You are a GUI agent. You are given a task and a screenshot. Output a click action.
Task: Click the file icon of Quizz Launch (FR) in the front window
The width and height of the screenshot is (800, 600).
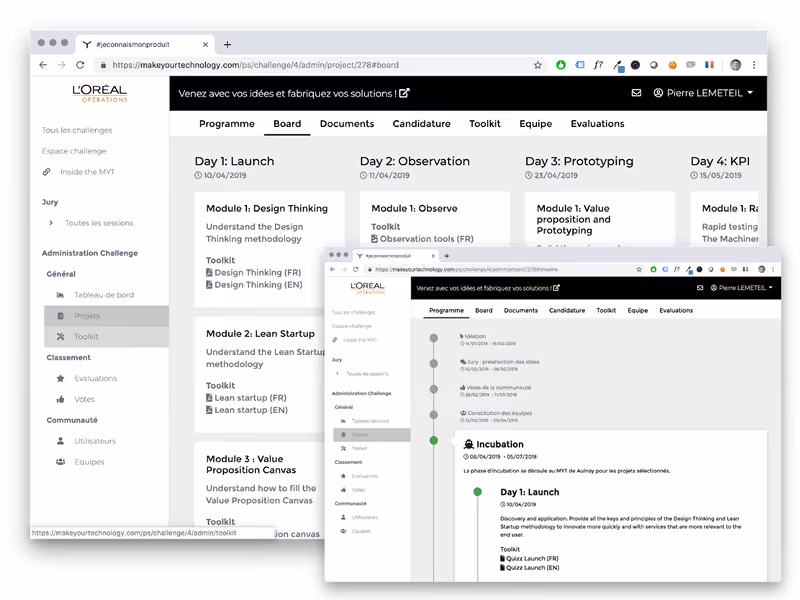(x=503, y=559)
